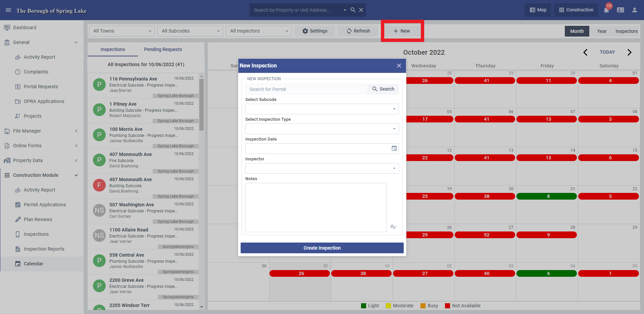Open Construction Module Activity Report
Screen dimensions: 644x314
click(x=39, y=190)
